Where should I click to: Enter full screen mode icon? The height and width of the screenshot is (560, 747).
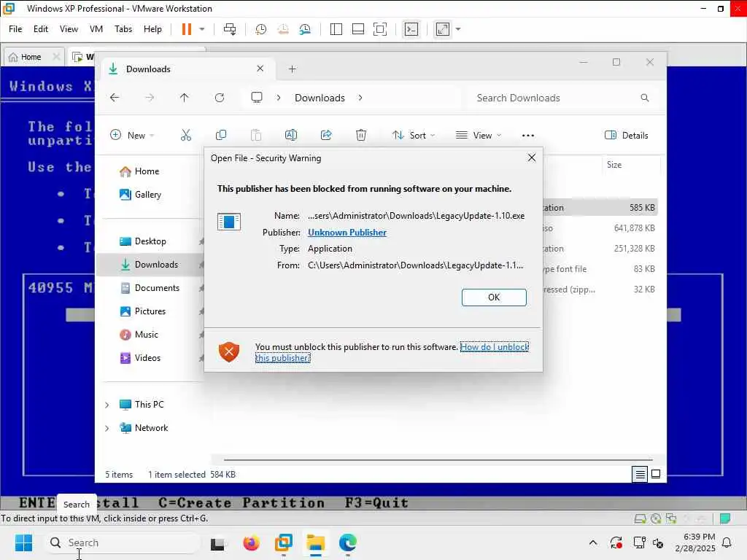[x=379, y=29]
